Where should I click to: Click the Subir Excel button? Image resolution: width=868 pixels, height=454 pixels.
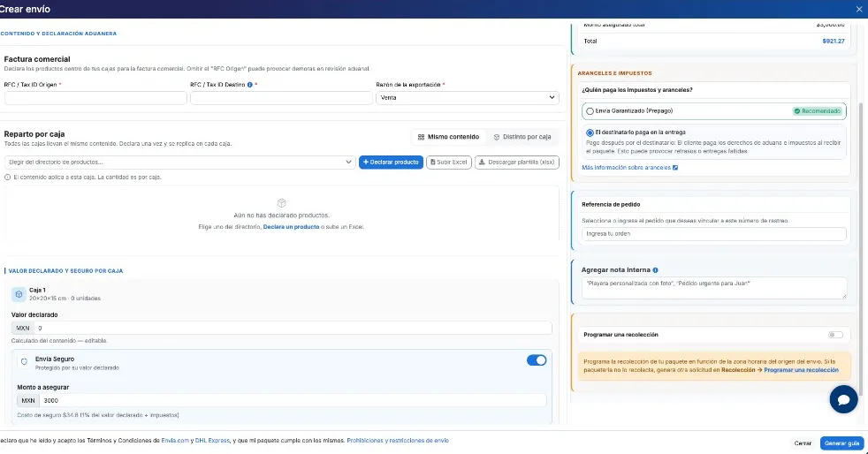(x=449, y=162)
